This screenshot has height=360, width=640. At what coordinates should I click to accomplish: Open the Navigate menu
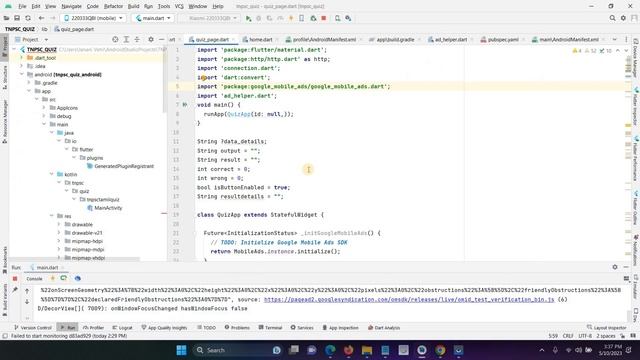71,7
